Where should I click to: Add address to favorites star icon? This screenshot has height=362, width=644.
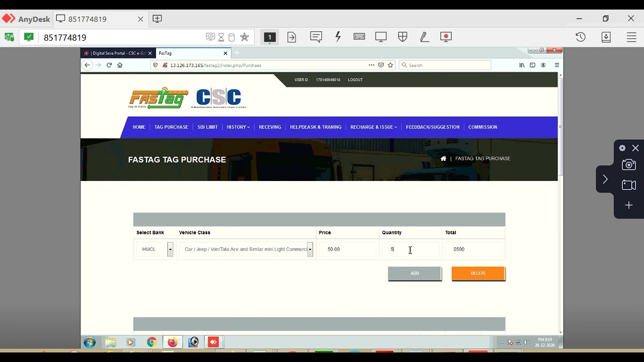(245, 37)
